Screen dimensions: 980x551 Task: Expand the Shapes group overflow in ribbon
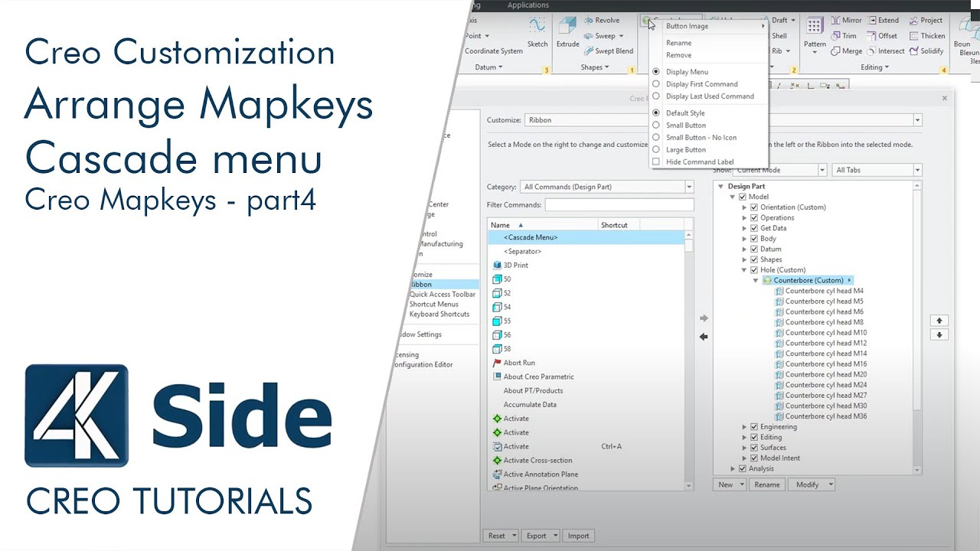coord(595,67)
